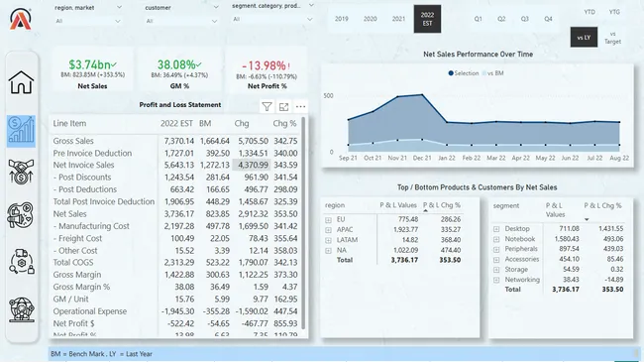Click the Net Sales KPI card
Image resolution: width=644 pixels, height=362 pixels.
[92, 68]
